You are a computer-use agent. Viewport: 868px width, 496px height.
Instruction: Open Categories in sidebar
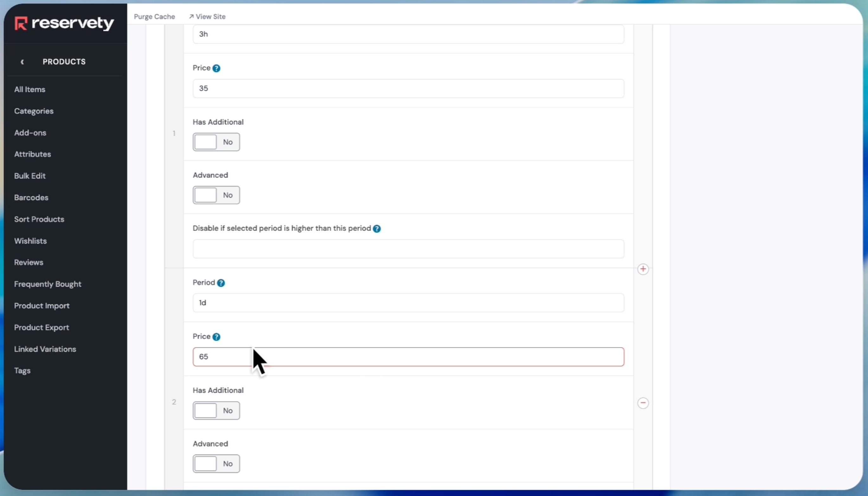(34, 111)
